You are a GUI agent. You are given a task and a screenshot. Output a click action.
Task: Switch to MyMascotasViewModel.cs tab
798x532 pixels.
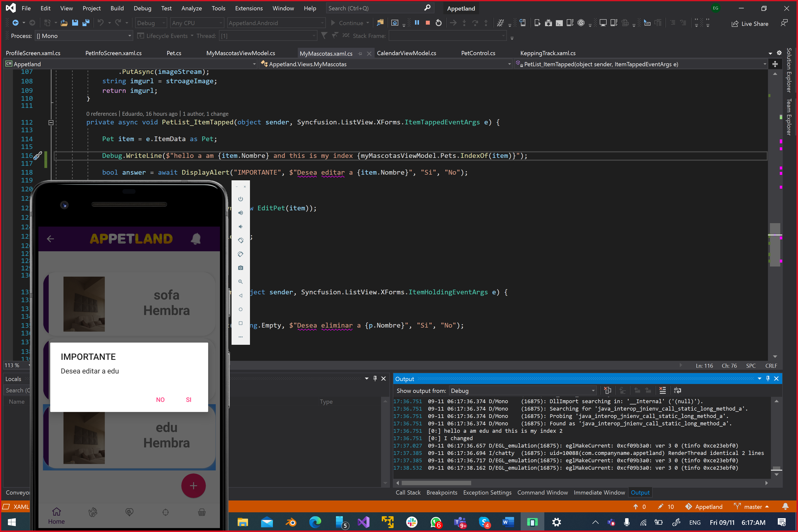[241, 53]
